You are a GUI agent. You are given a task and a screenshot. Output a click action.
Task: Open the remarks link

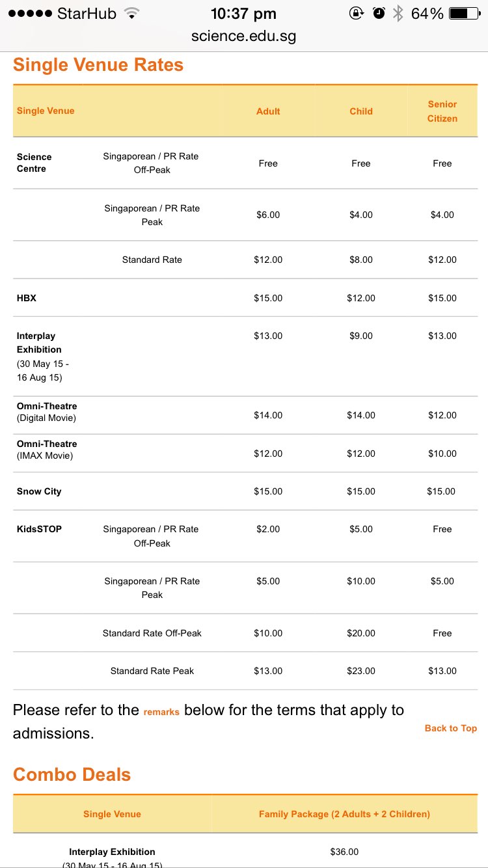click(x=161, y=712)
